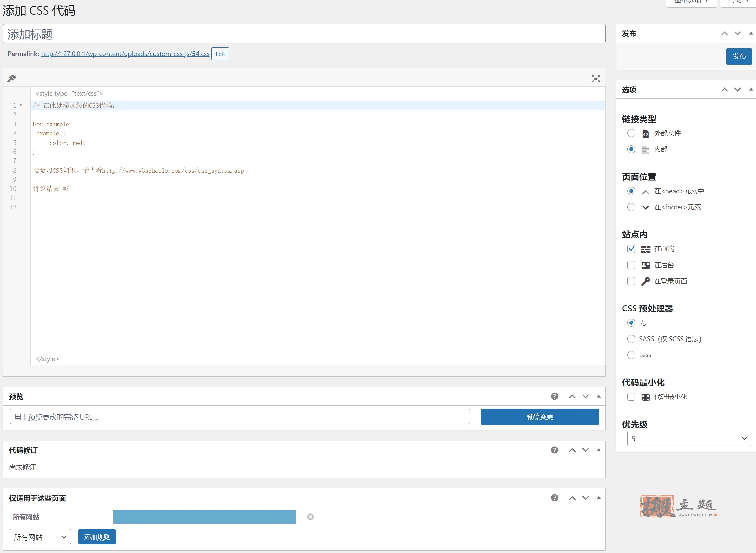Move the 发布 panel down
This screenshot has height=553, width=756.
tap(738, 33)
